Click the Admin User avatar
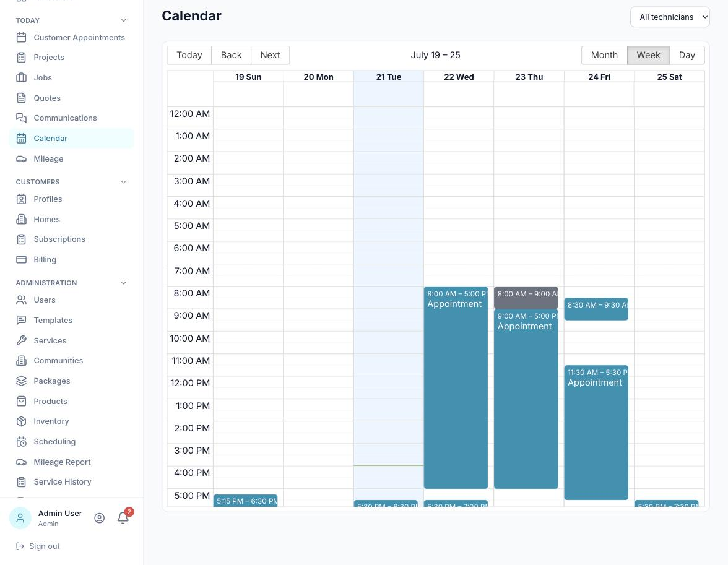 point(20,518)
